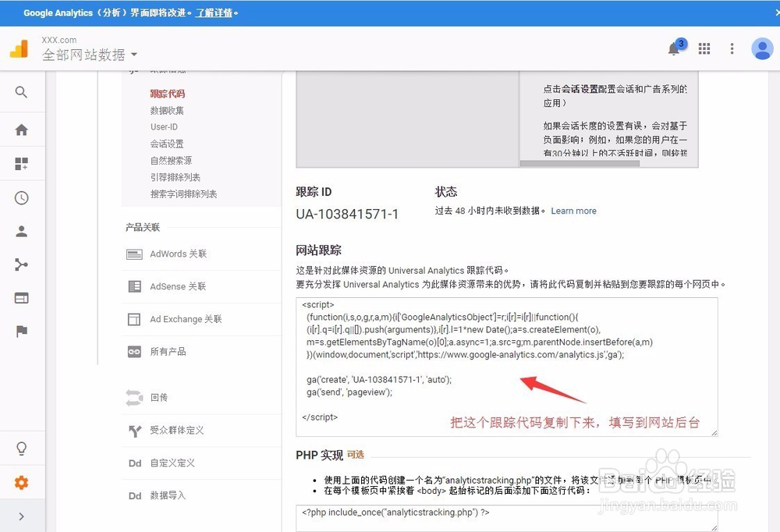Open Admin settings gear icon
Viewport: 780px width, 532px height.
22,482
